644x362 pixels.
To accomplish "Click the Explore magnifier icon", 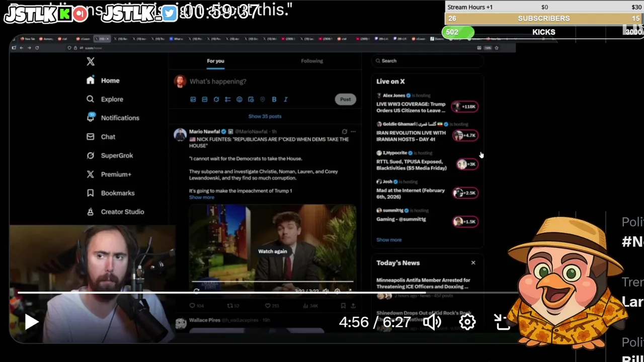I will tap(90, 99).
